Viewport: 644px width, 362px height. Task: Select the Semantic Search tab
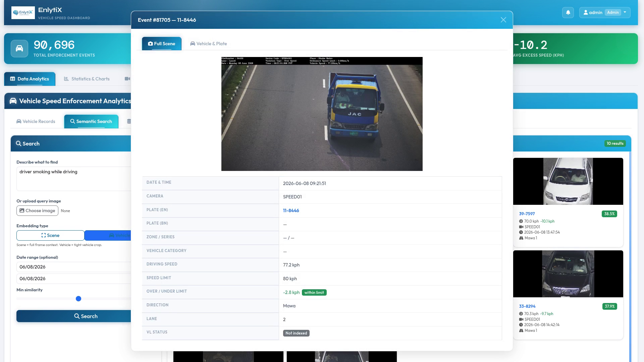pyautogui.click(x=91, y=121)
